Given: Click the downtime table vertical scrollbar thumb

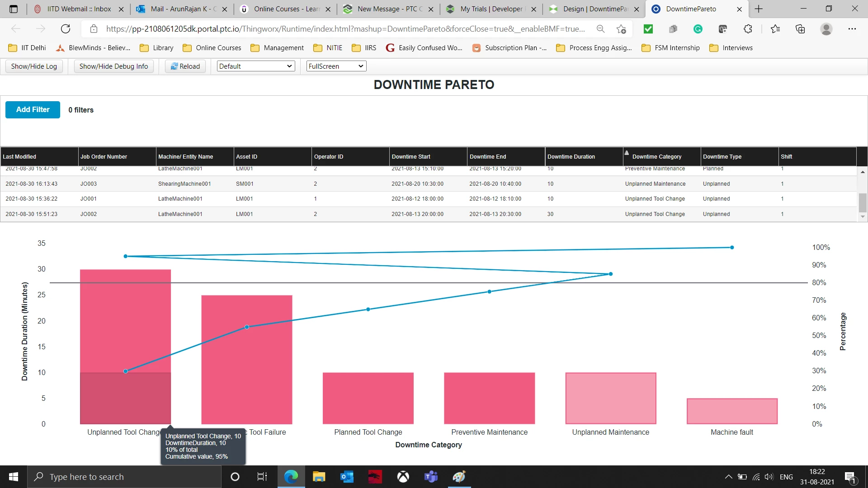Looking at the screenshot, I should coord(863,202).
